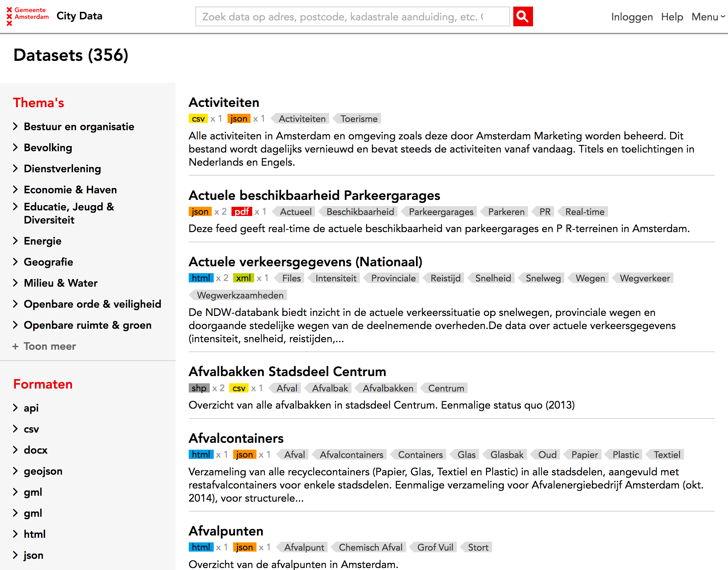This screenshot has height=570, width=728.
Task: Open Afvalbakken Stadsdeel Centrum dataset
Action: 287,371
